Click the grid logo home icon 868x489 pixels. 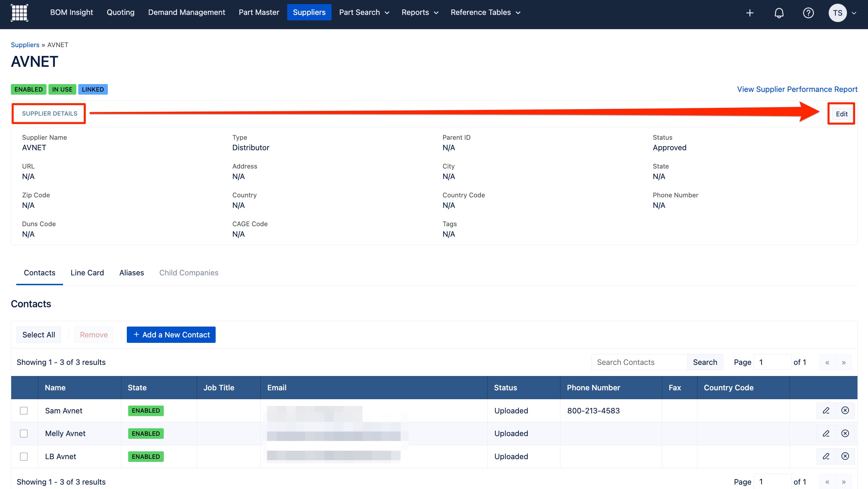click(19, 13)
